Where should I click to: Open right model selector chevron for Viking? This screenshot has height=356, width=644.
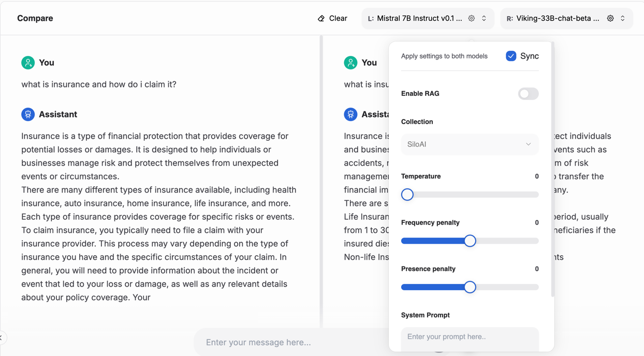[x=623, y=19]
